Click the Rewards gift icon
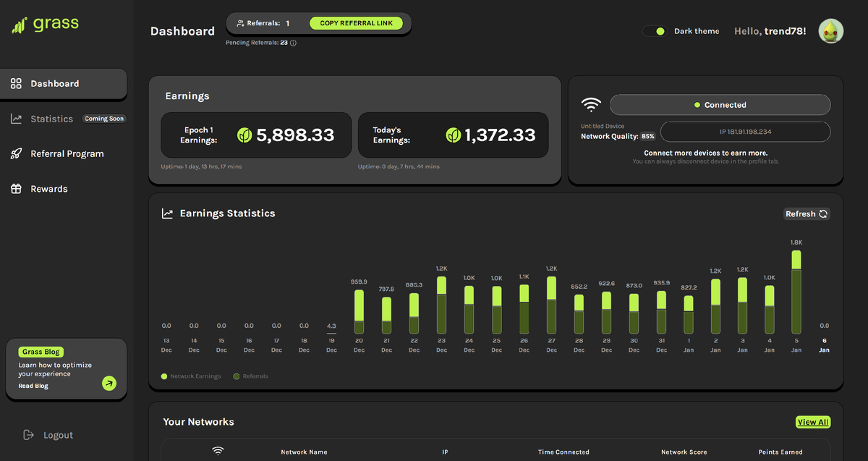The width and height of the screenshot is (868, 461). (x=16, y=189)
